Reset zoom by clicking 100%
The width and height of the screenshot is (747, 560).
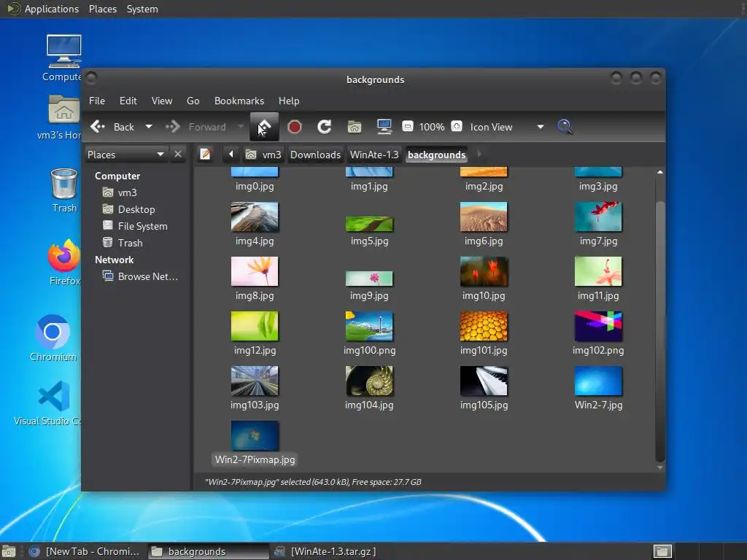tap(432, 127)
